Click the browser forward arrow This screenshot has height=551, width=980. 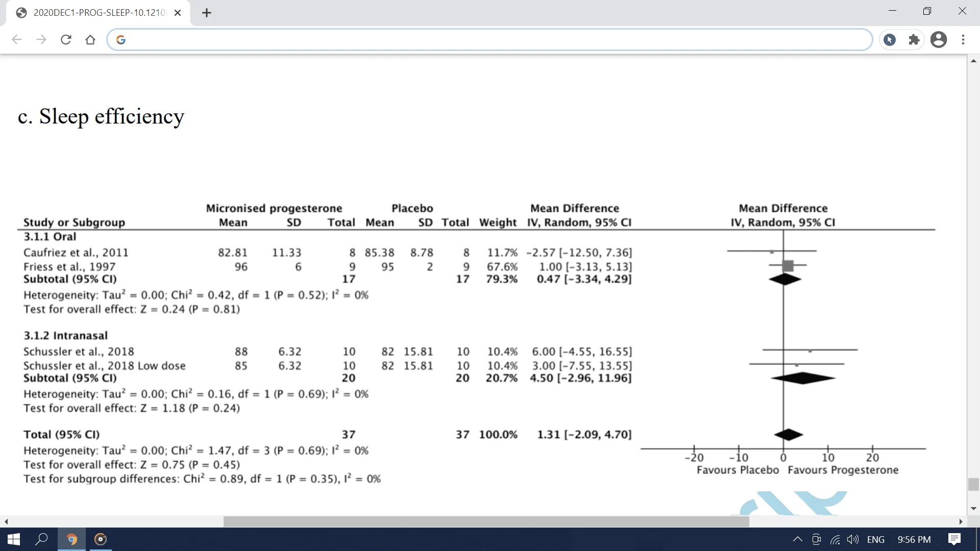41,40
